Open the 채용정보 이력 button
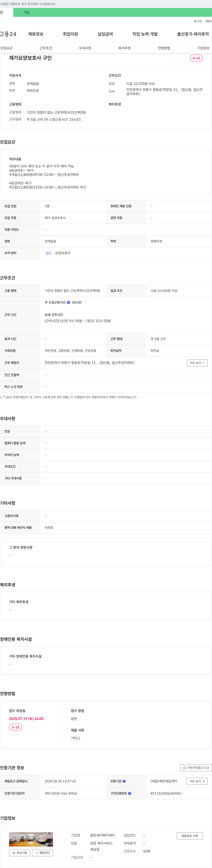212x868 pixels. [189, 836]
